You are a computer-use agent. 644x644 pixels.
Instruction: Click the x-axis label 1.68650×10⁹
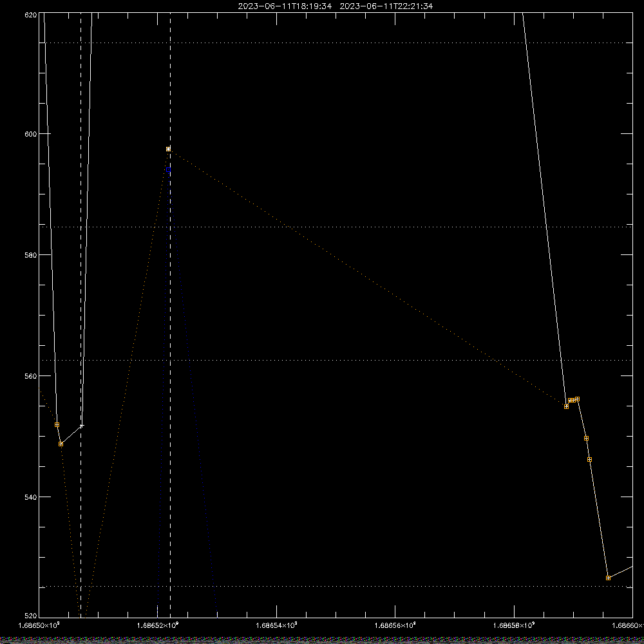tap(39, 625)
